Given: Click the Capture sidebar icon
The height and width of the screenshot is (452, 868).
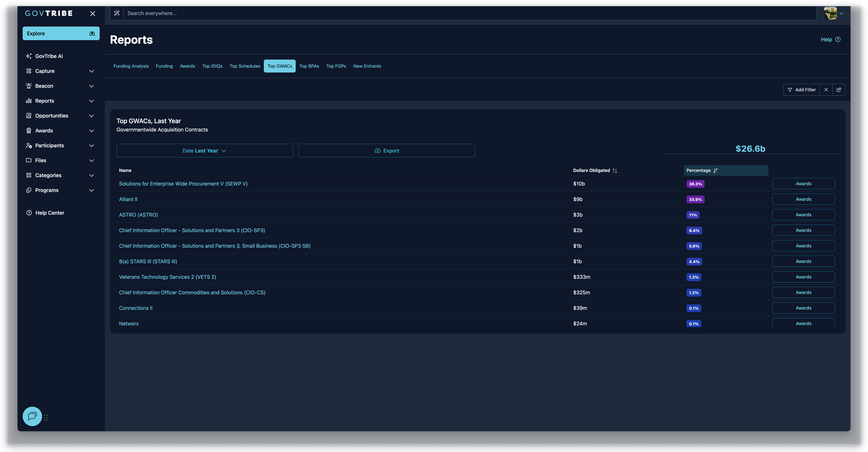Looking at the screenshot, I should point(29,71).
